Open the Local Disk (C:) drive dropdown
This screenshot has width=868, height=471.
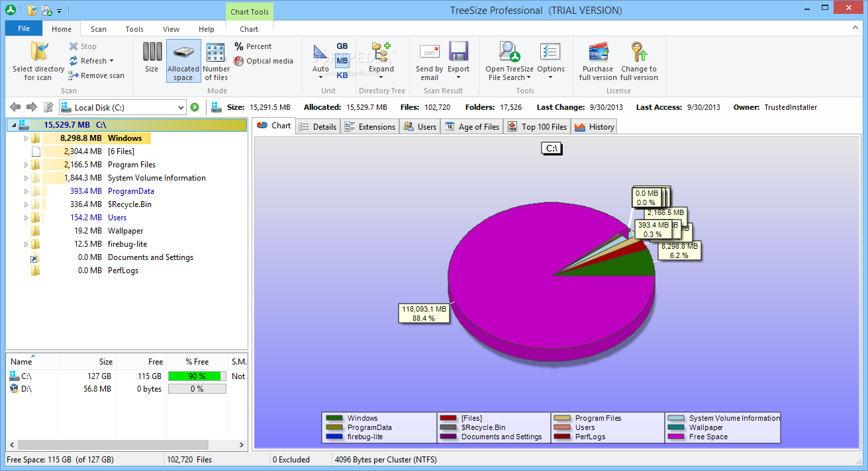[181, 107]
